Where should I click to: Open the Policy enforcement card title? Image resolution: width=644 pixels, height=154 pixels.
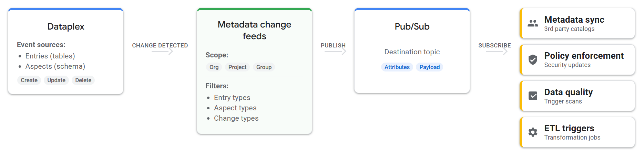tap(584, 56)
